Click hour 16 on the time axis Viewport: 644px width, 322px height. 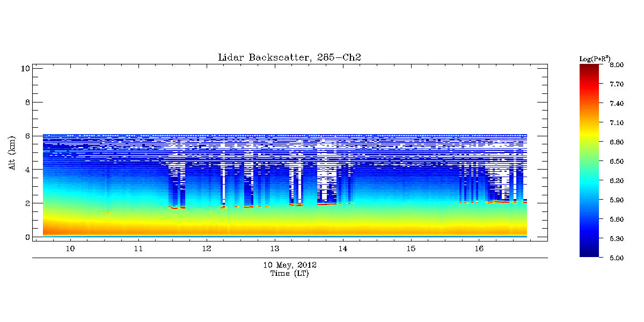(x=479, y=249)
